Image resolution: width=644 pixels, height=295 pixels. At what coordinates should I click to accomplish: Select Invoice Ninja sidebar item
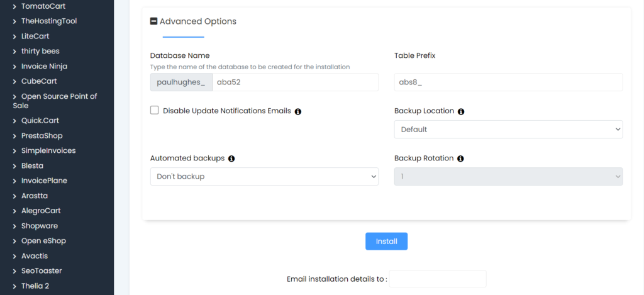[44, 66]
